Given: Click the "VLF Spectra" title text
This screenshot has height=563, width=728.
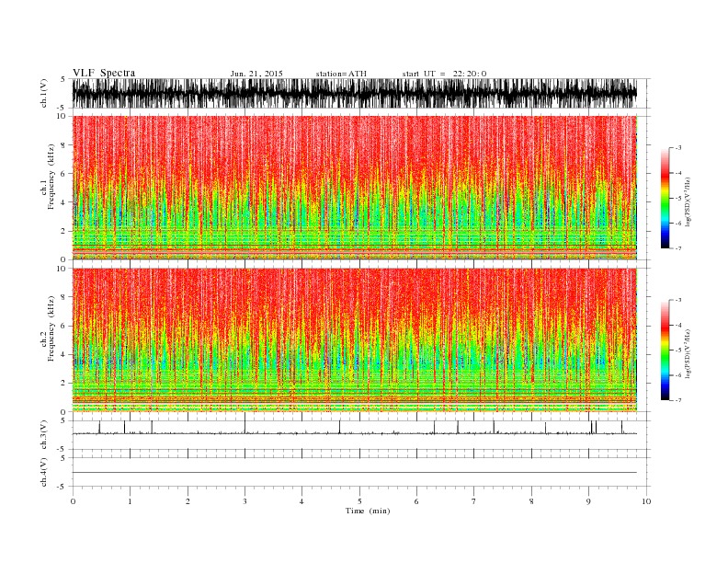Looking at the screenshot, I should pos(104,73).
